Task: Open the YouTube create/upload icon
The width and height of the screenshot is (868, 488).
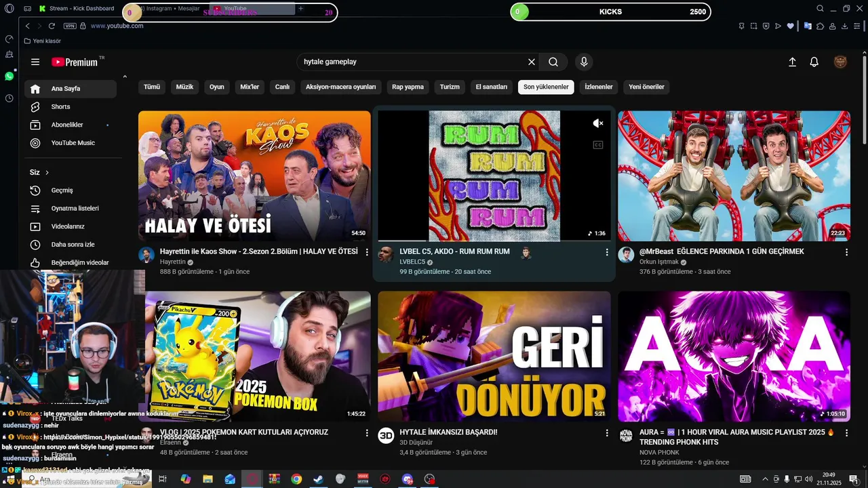Action: tap(792, 62)
